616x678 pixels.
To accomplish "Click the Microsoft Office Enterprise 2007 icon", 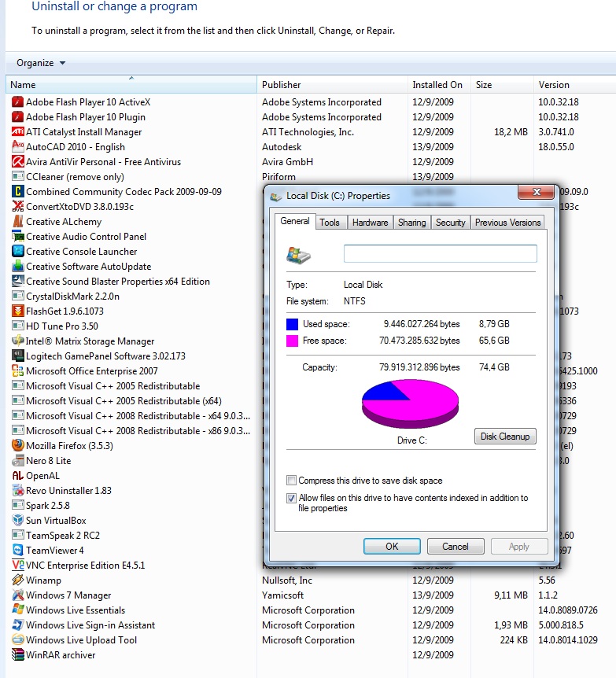I will (x=18, y=371).
